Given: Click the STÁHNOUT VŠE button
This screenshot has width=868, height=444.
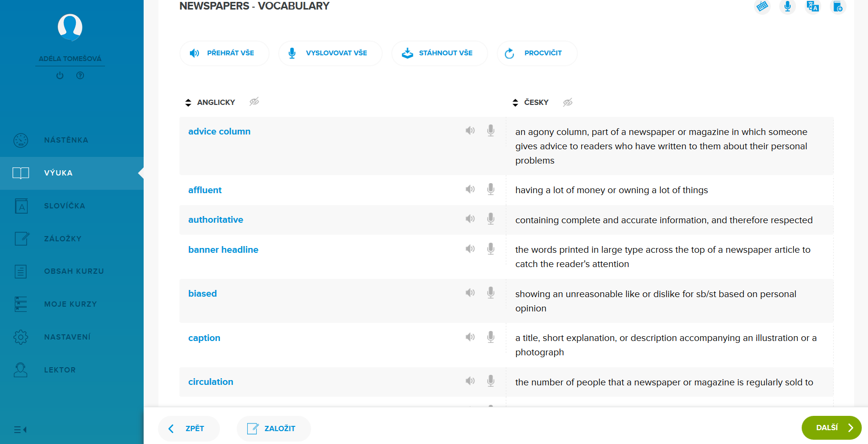Looking at the screenshot, I should (x=439, y=53).
